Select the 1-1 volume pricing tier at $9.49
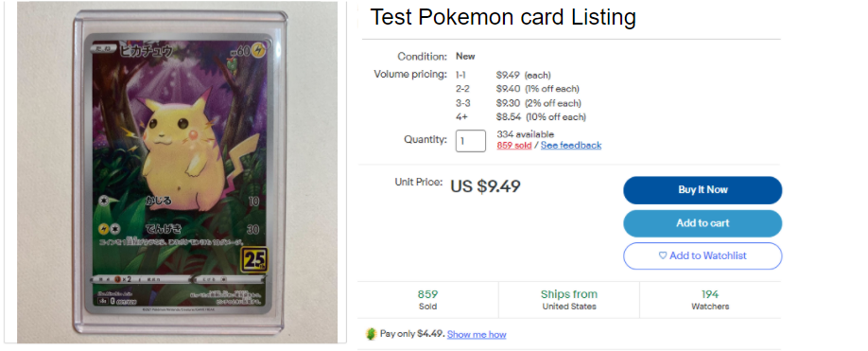Viewport: 868px width, 351px height. [x=503, y=75]
